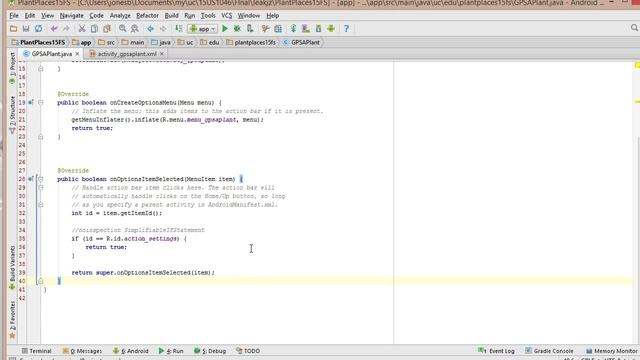Click the fold end marker at line 23
The height and width of the screenshot is (360, 640).
click(x=40, y=137)
